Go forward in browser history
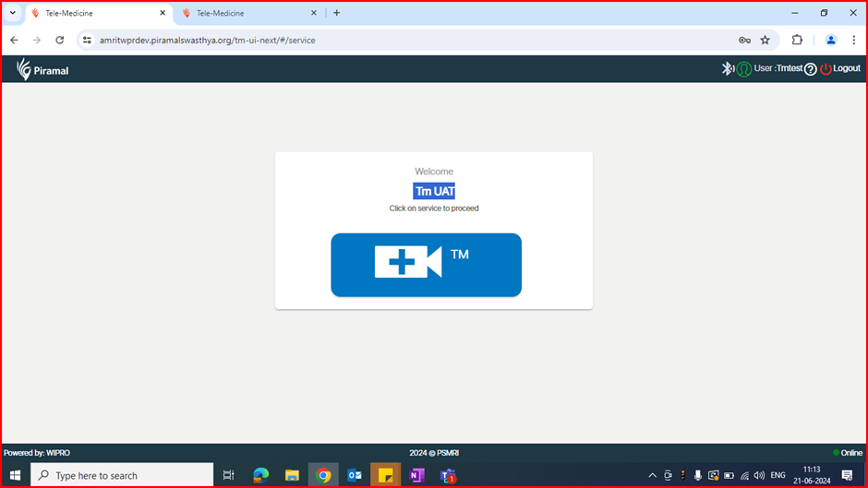Image resolution: width=868 pixels, height=488 pixels. click(x=37, y=40)
